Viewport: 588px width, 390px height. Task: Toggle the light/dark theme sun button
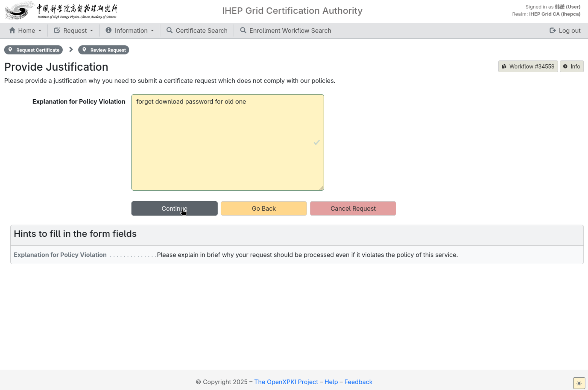579,383
